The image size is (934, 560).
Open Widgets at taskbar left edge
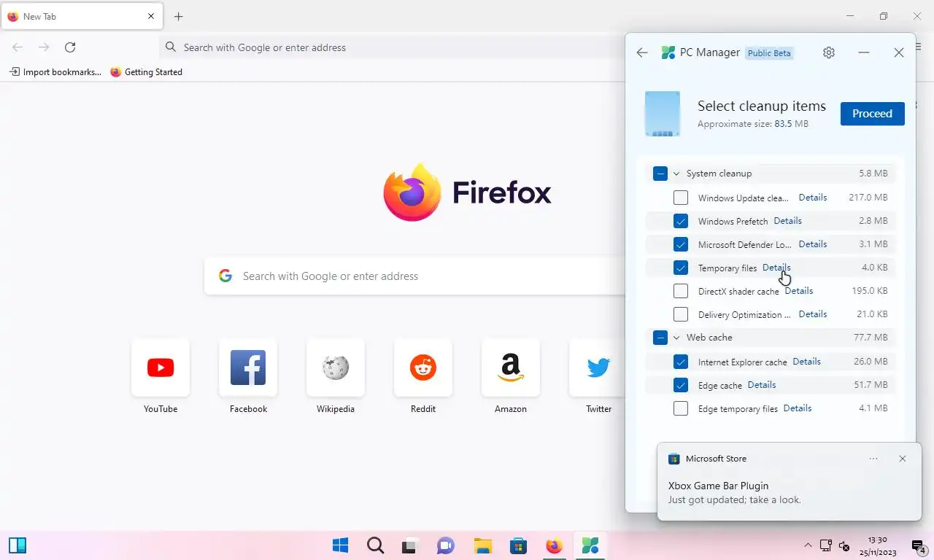18,545
